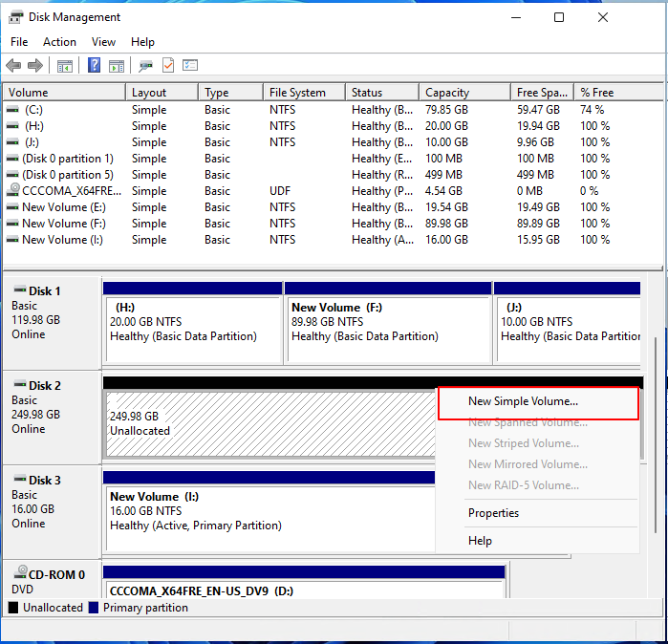668x644 pixels.
Task: Open the File menu
Action: pos(19,42)
